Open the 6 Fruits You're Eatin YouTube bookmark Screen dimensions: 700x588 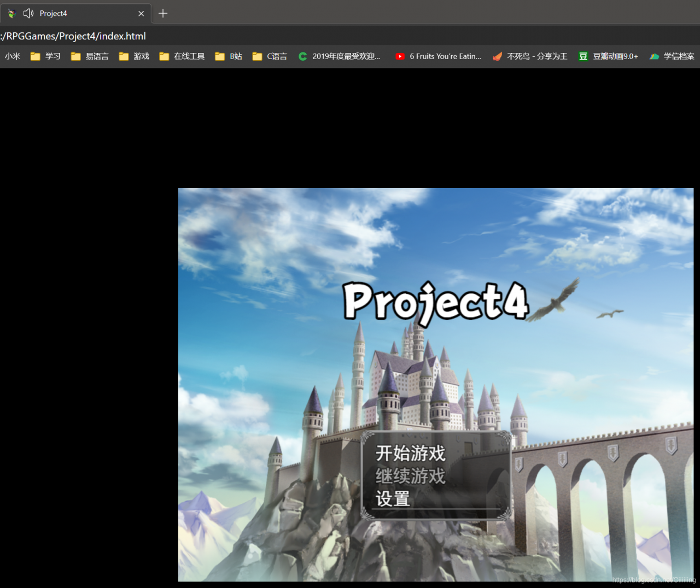(x=439, y=56)
